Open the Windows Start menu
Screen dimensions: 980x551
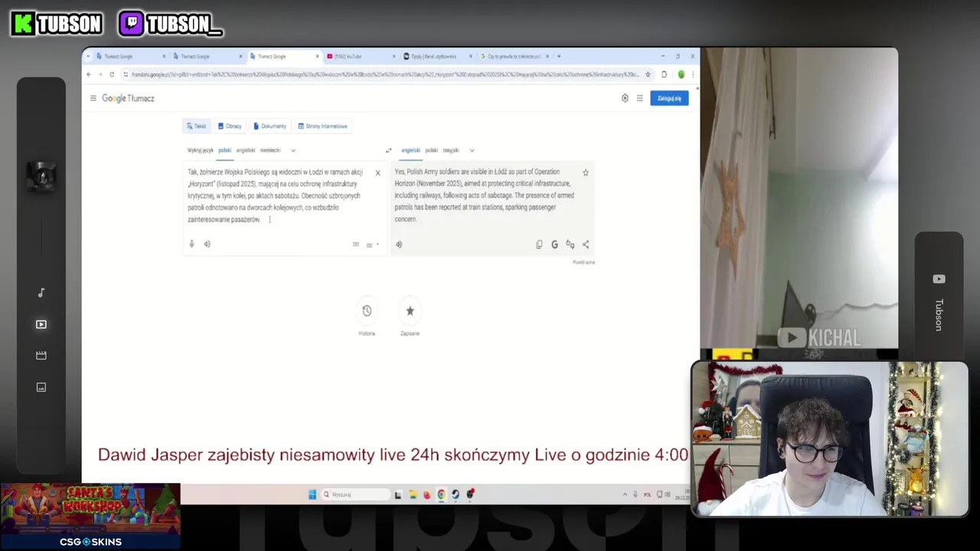tap(312, 494)
